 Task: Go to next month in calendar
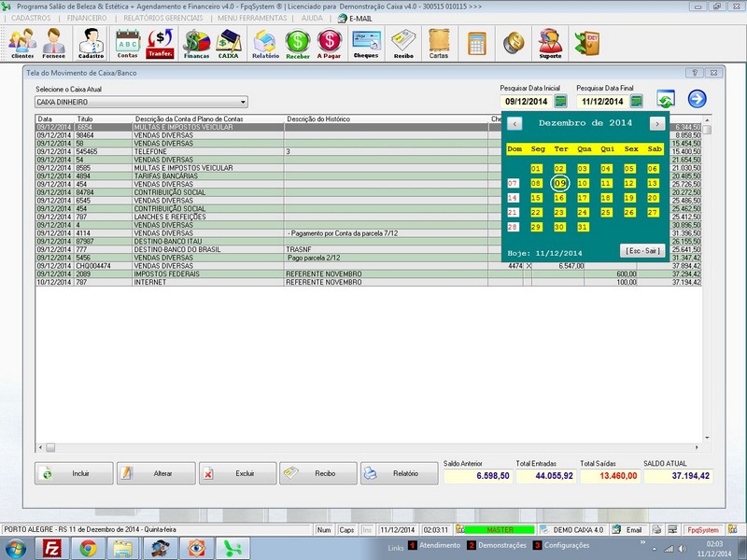click(x=657, y=123)
